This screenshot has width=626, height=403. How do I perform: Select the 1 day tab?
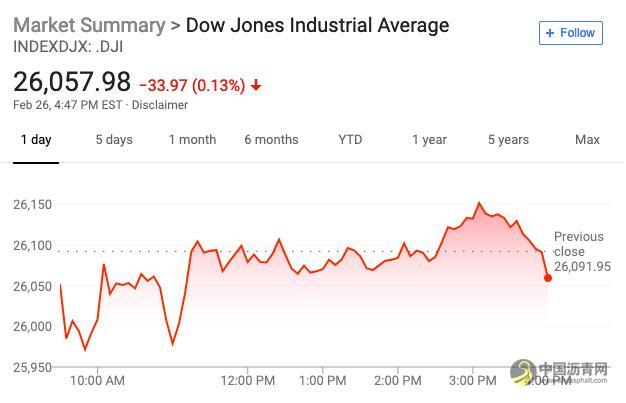36,140
